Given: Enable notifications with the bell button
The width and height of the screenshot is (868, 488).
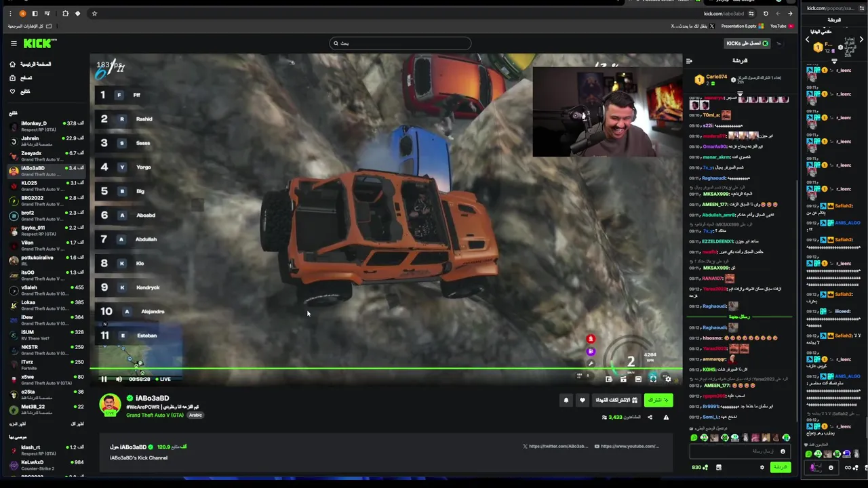Looking at the screenshot, I should pyautogui.click(x=566, y=401).
